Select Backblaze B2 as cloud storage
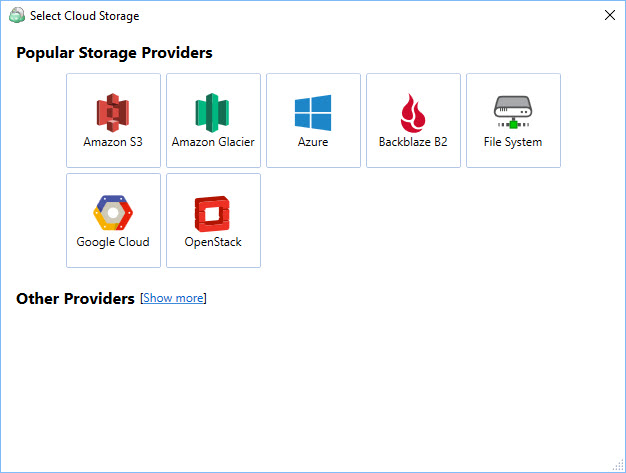 pos(413,120)
